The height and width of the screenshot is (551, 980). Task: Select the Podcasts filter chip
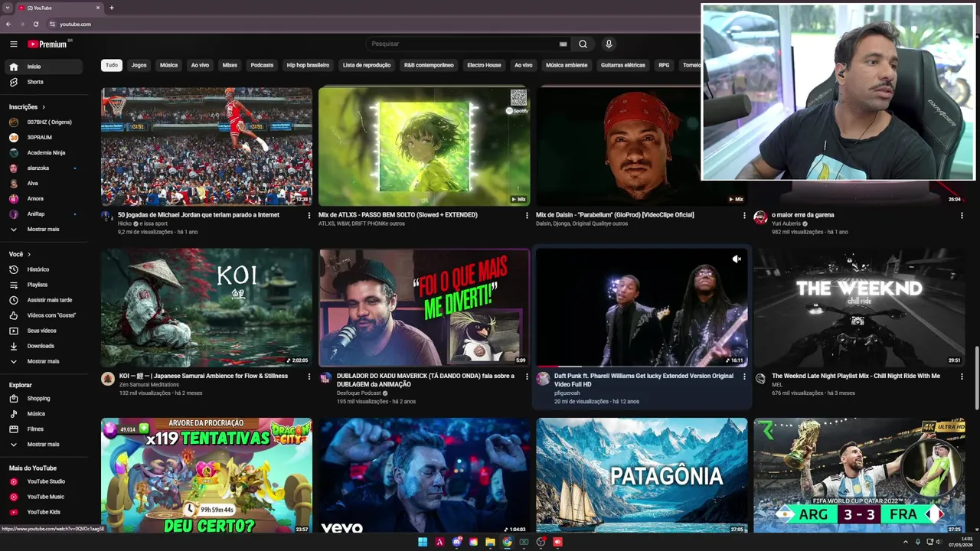coord(262,65)
